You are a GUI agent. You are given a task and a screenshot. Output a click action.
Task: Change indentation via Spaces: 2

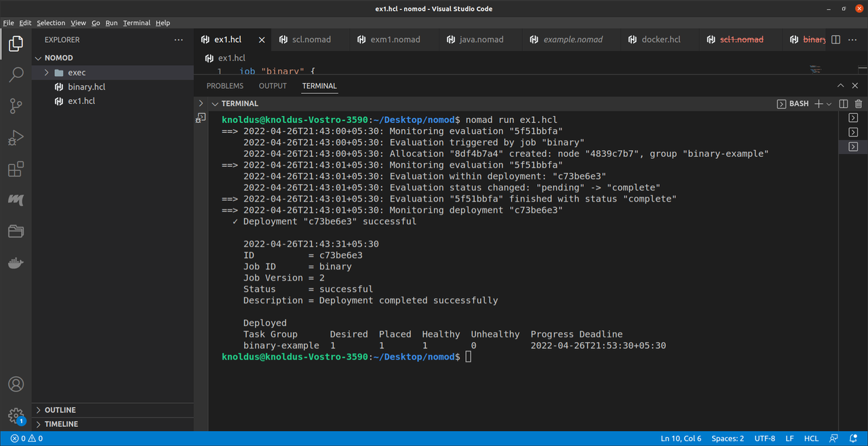728,439
